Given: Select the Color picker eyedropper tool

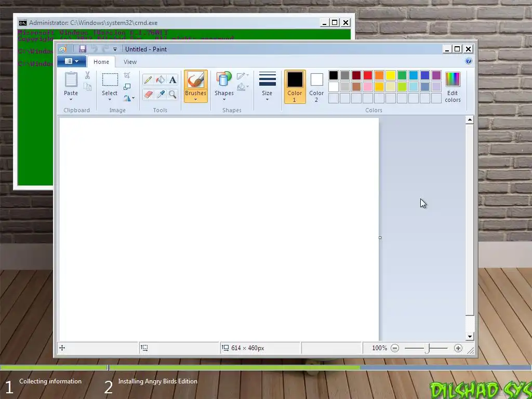Looking at the screenshot, I should pyautogui.click(x=160, y=94).
